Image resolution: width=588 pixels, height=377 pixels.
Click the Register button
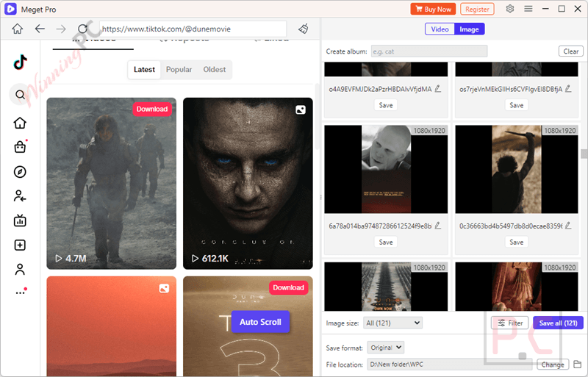(x=477, y=9)
